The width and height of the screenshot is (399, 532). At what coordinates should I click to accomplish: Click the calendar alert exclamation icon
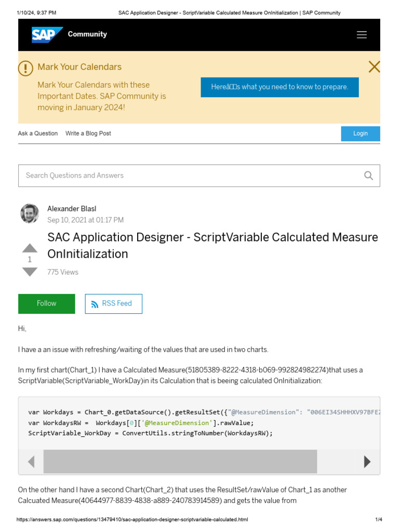25,68
